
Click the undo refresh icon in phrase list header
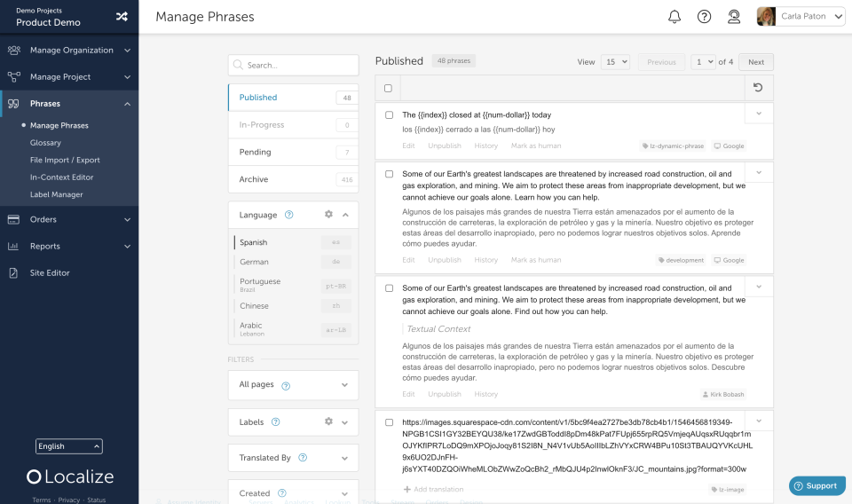[x=758, y=88]
